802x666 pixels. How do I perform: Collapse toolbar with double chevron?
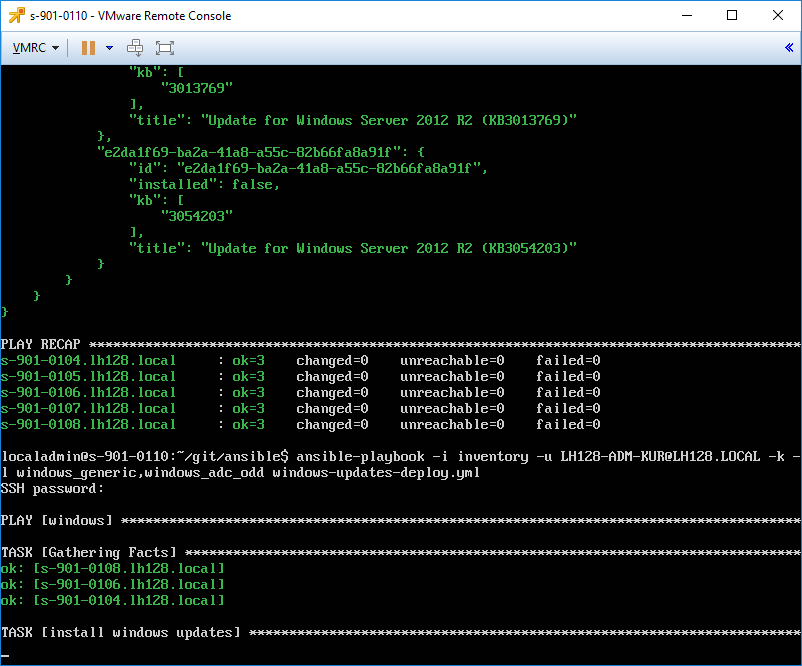[x=789, y=48]
